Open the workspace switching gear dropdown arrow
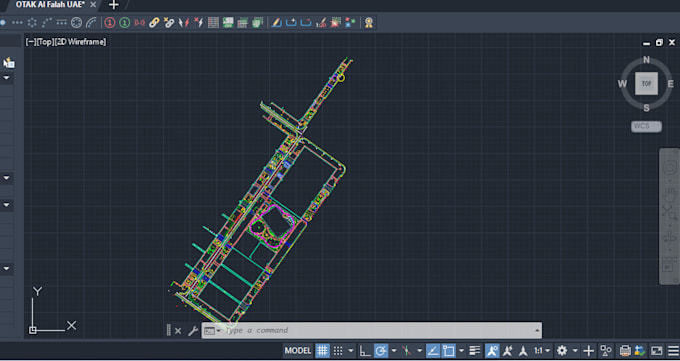Viewport: 680px width, 361px height. (x=575, y=351)
